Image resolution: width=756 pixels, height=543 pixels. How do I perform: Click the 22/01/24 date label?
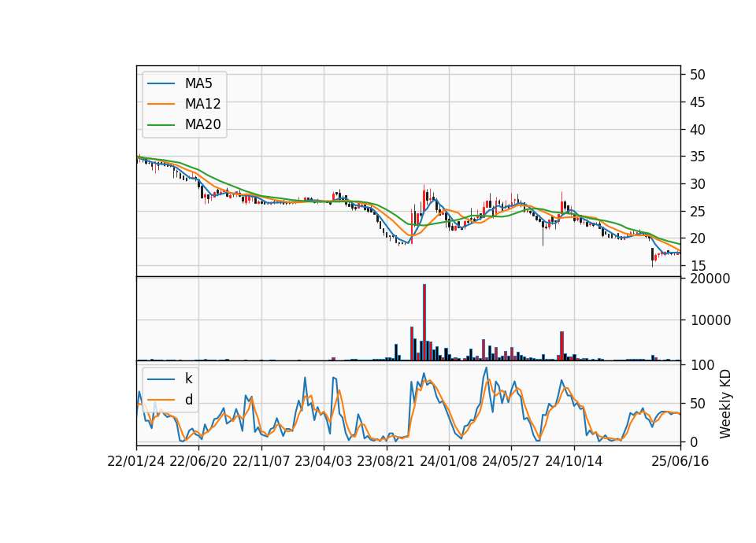[136, 461]
